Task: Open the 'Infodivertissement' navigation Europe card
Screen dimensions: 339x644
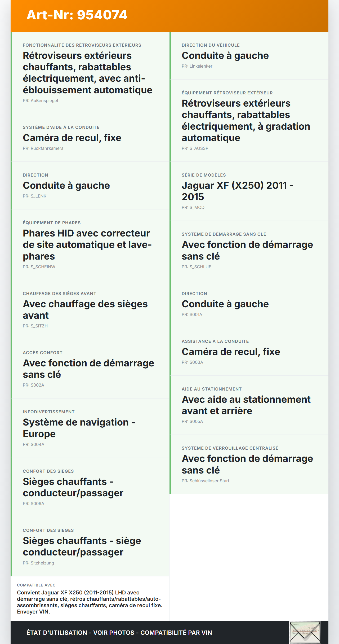Action: (90, 428)
